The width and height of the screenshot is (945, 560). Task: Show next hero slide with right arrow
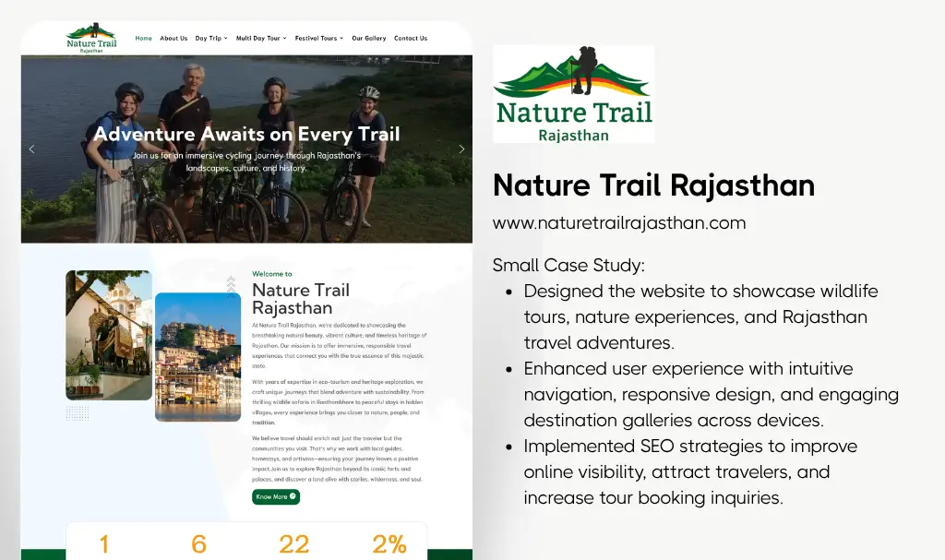point(461,149)
